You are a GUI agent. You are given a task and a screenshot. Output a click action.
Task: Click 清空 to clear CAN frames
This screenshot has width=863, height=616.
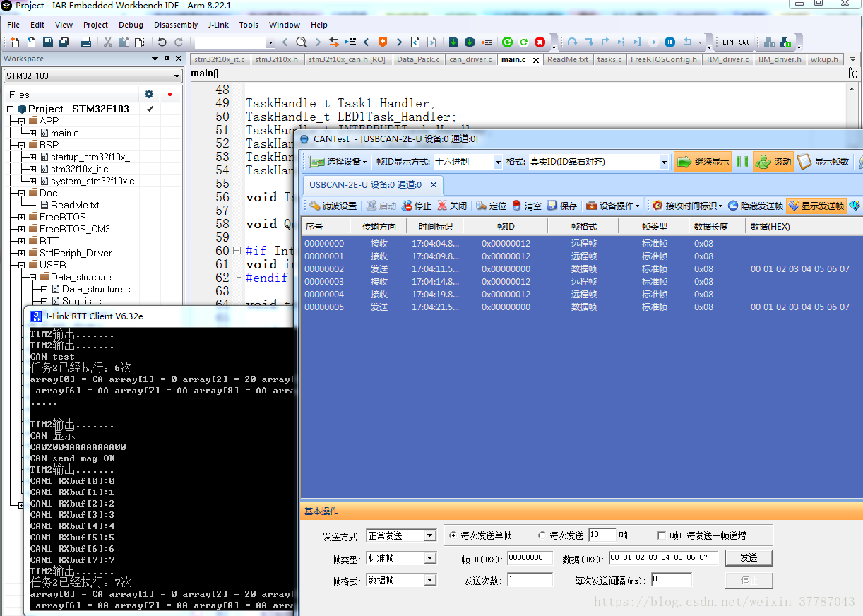tap(527, 206)
